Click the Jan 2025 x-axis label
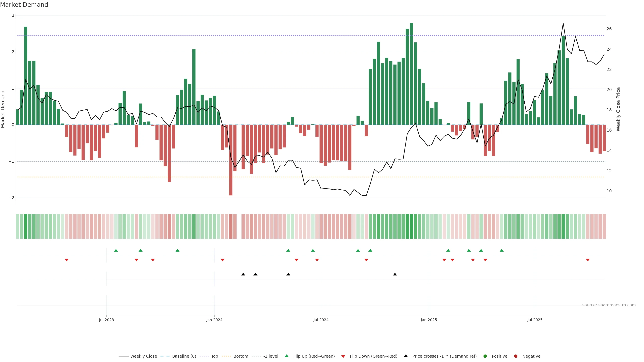 (x=429, y=320)
